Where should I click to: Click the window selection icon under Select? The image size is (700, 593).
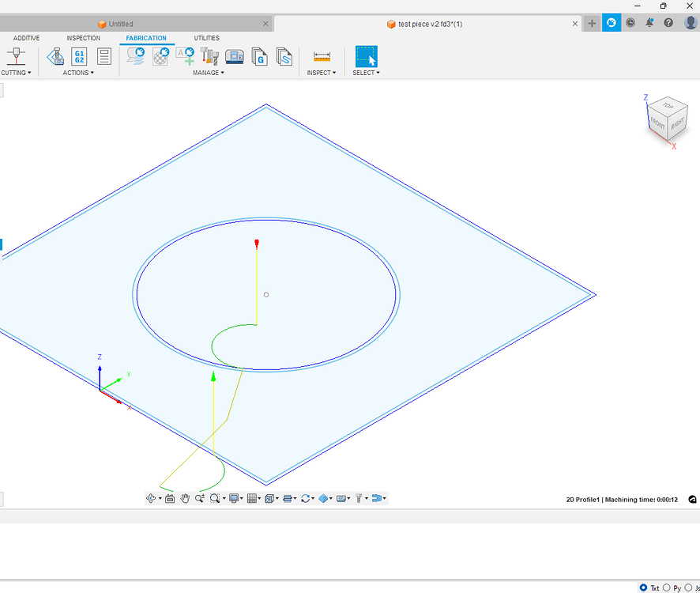pos(366,56)
